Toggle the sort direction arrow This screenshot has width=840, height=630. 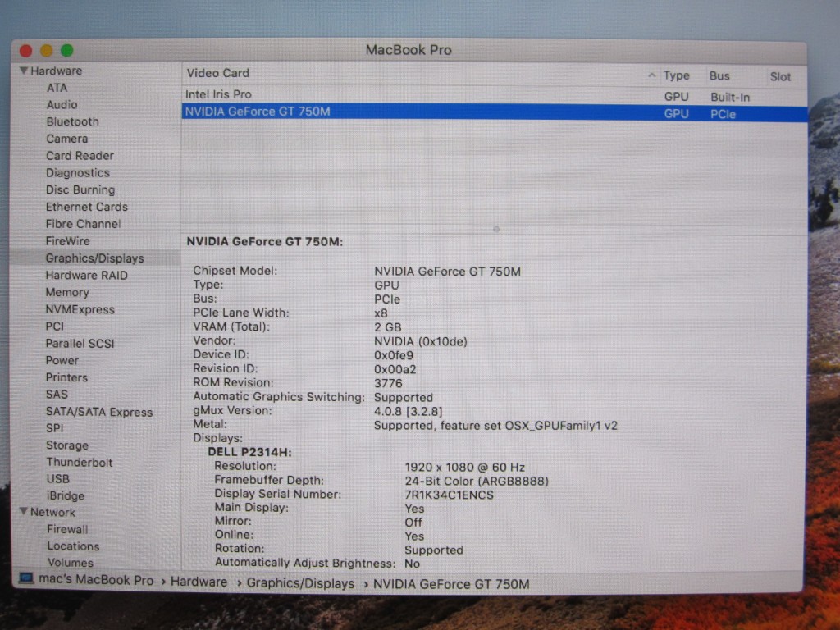(651, 75)
